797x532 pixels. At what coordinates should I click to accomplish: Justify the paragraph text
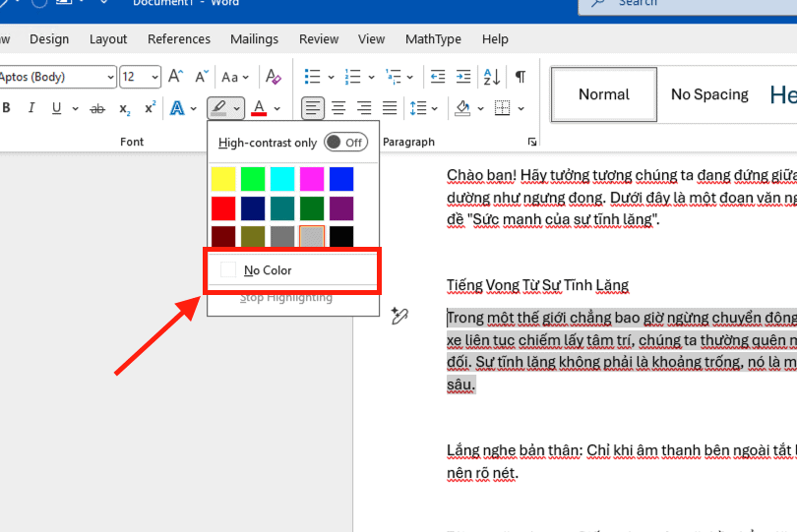390,108
